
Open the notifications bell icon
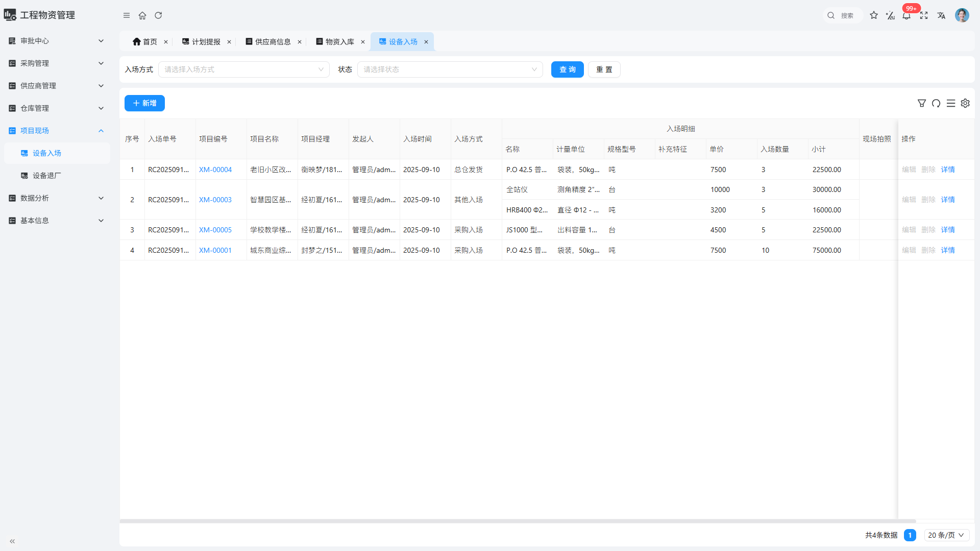pos(906,15)
